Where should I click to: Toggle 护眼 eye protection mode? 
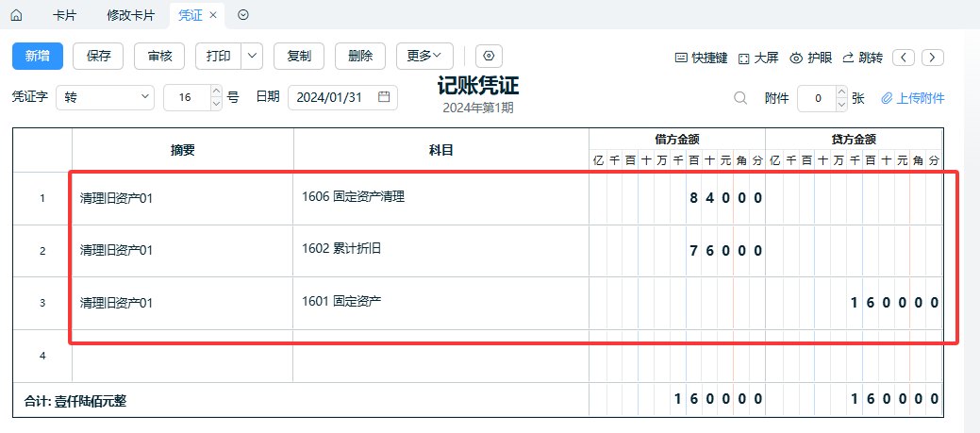(x=810, y=58)
